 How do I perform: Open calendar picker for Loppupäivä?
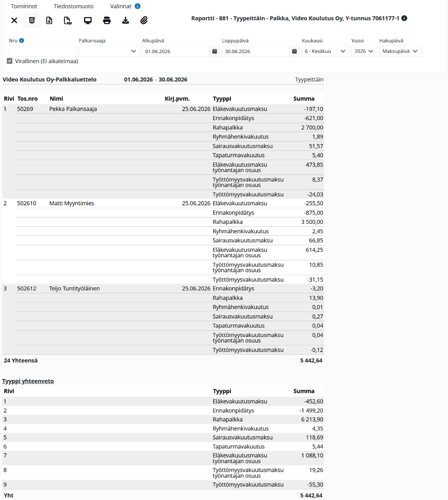[294, 51]
